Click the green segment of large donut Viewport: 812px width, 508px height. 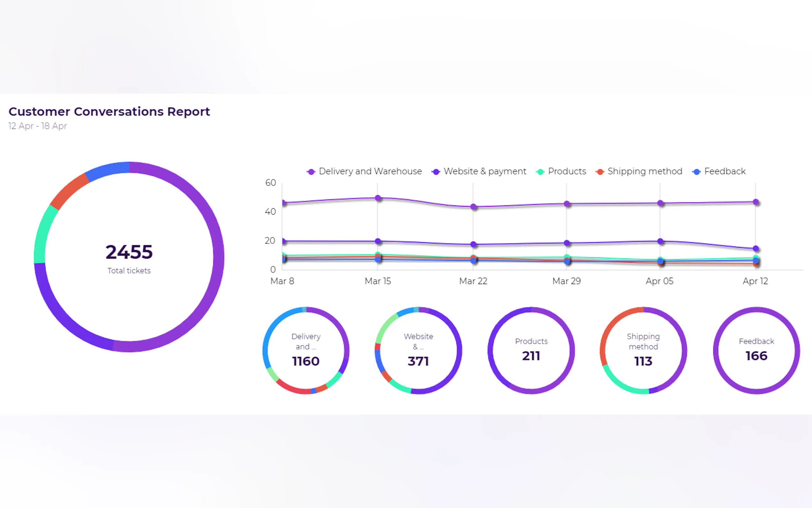(43, 234)
